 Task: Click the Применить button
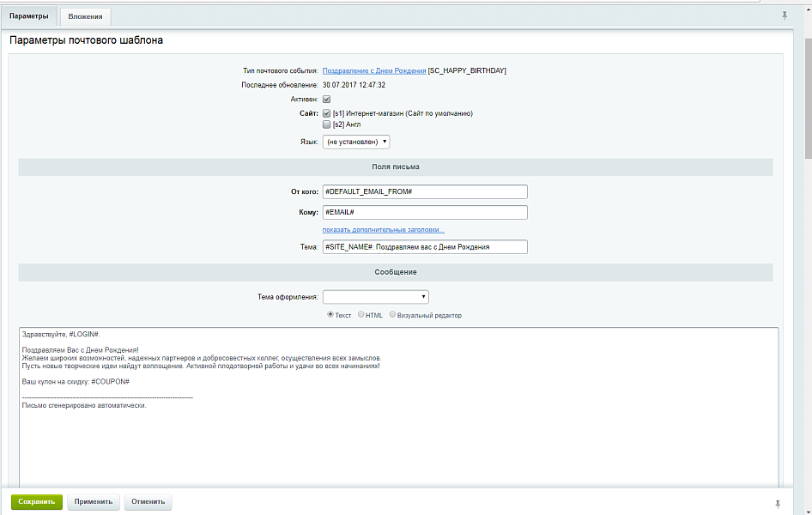[x=93, y=501]
